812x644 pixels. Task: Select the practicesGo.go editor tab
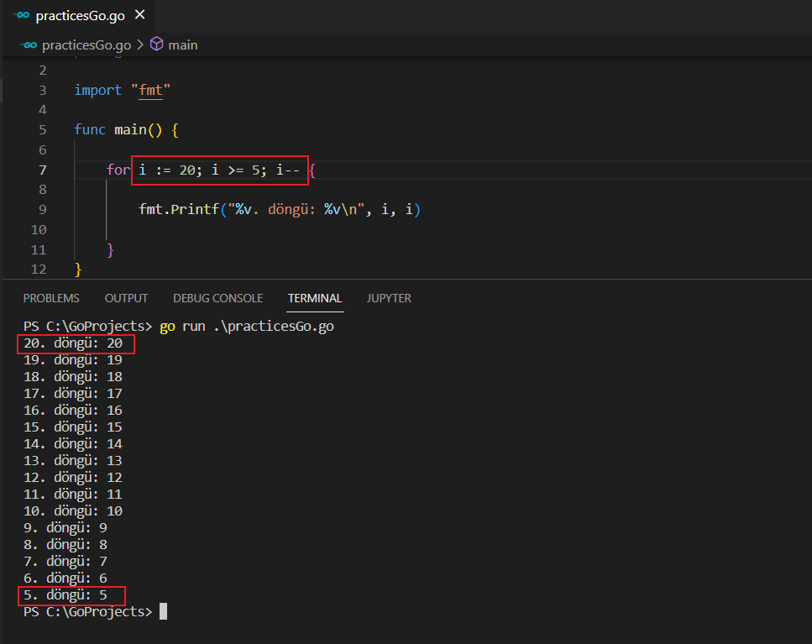pos(82,15)
